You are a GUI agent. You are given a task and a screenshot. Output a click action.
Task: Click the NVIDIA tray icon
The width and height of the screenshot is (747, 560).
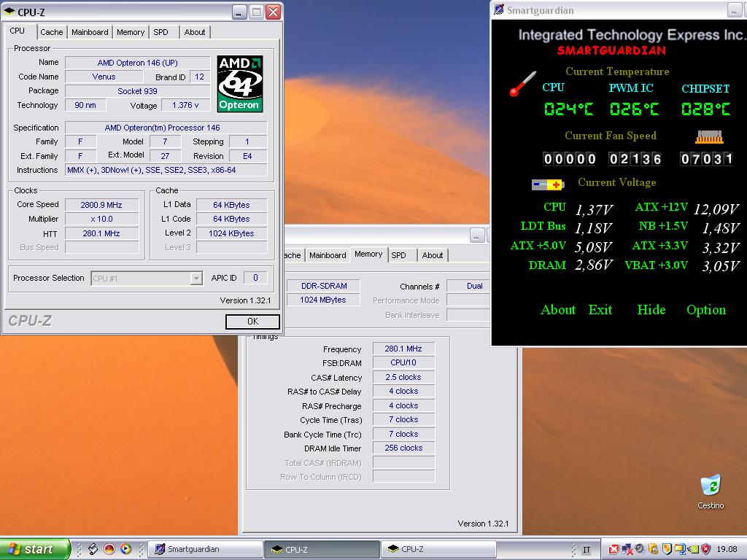(x=692, y=550)
